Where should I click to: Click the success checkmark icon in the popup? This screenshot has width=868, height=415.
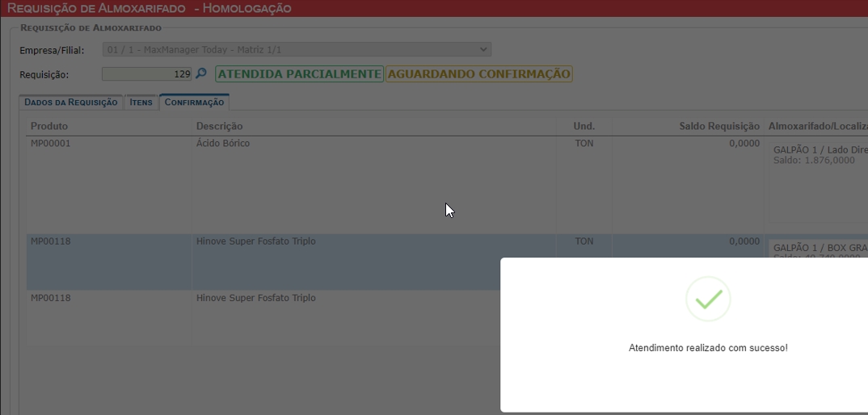click(708, 299)
